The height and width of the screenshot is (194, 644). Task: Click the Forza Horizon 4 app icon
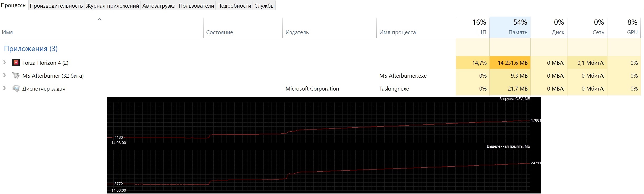[16, 63]
